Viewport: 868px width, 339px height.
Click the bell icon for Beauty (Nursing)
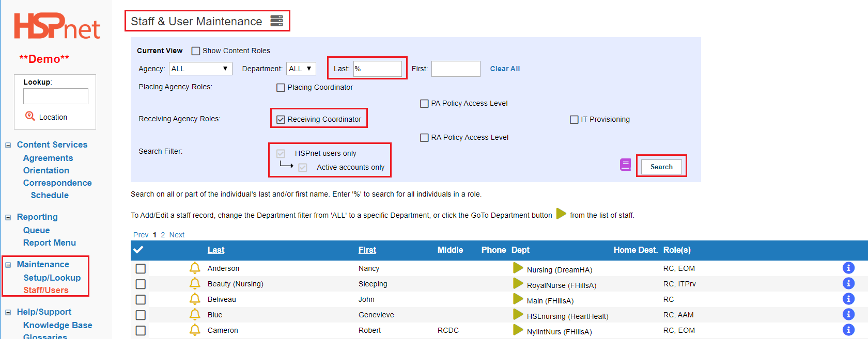(x=195, y=283)
